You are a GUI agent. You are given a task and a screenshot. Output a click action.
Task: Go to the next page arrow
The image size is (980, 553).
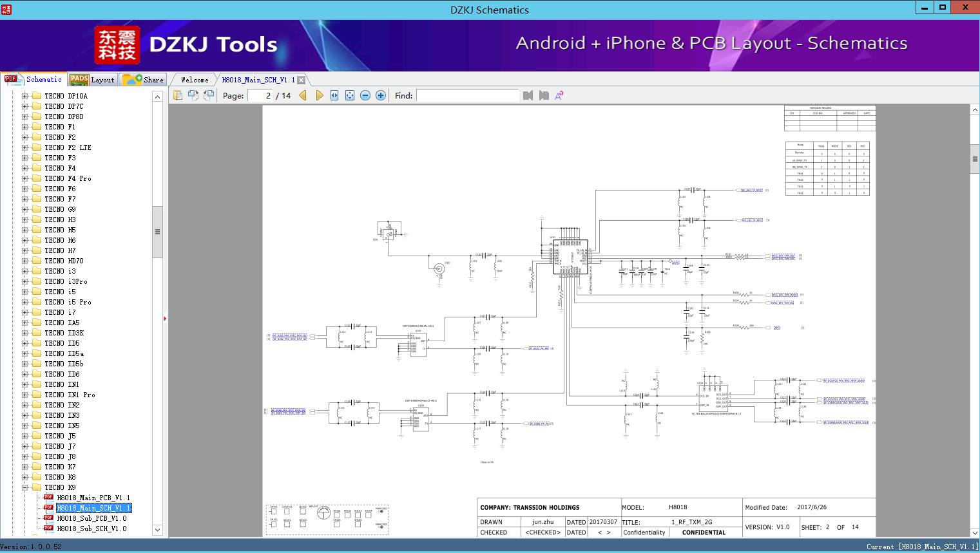tap(319, 95)
